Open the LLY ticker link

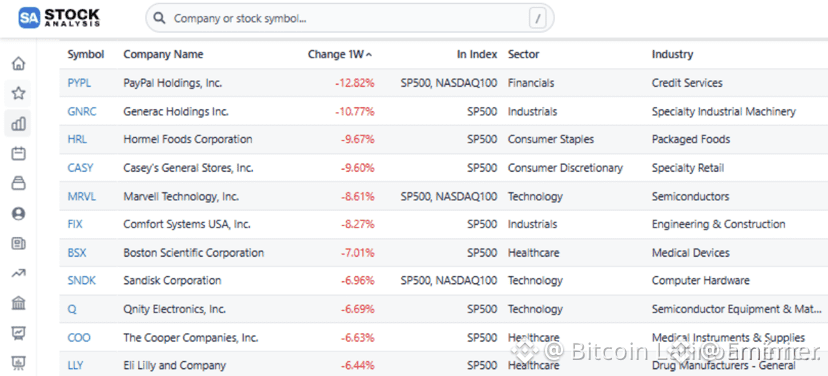tap(76, 365)
